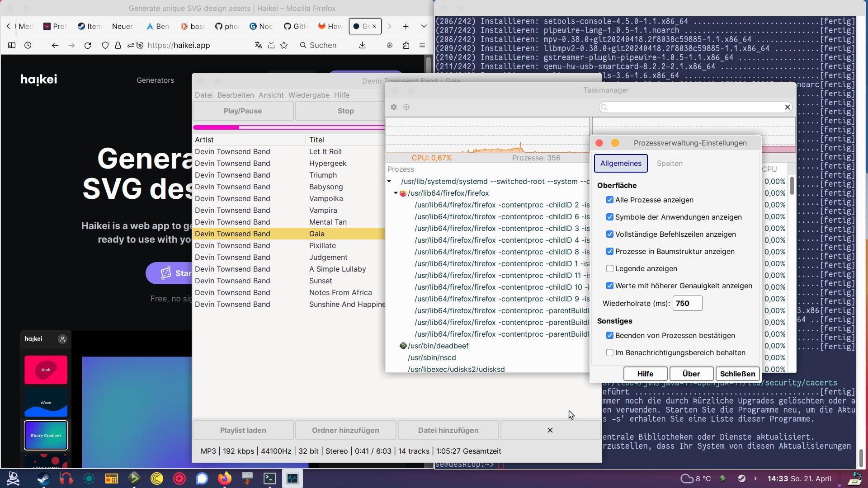The width and height of the screenshot is (868, 488).
Task: Launch Steam from the taskbar
Action: [x=43, y=478]
